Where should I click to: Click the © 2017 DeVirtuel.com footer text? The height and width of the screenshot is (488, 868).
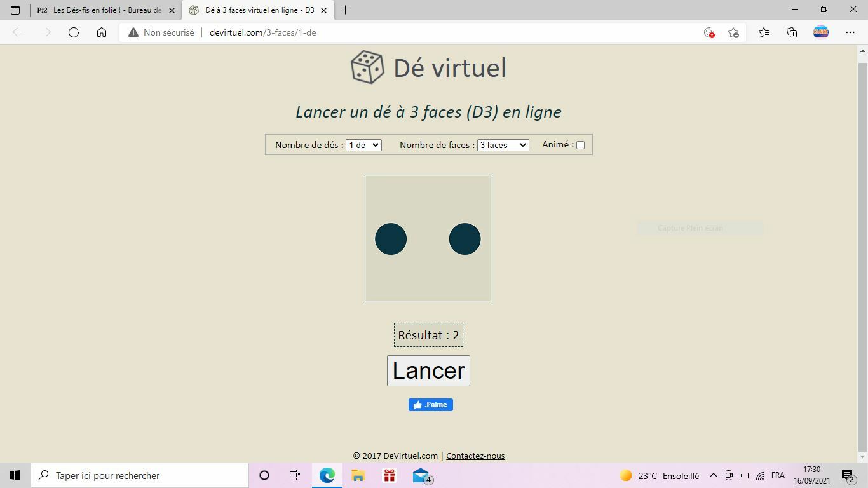coord(395,456)
